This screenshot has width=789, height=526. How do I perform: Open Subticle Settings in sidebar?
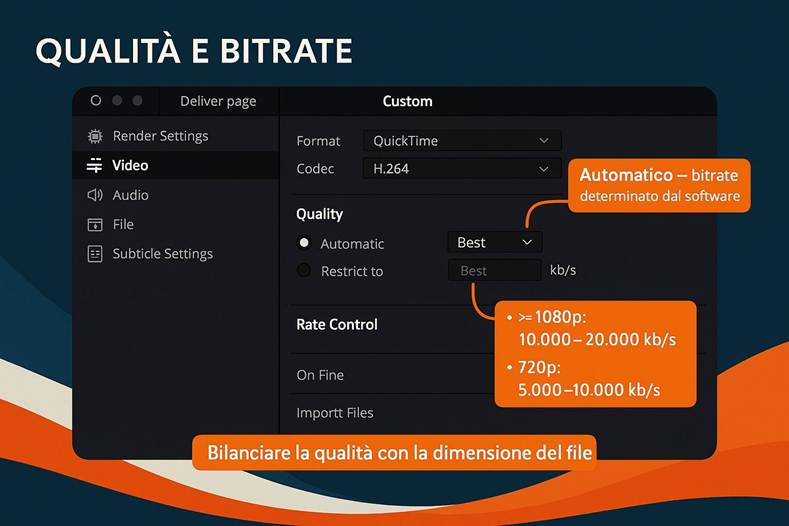pos(176,254)
